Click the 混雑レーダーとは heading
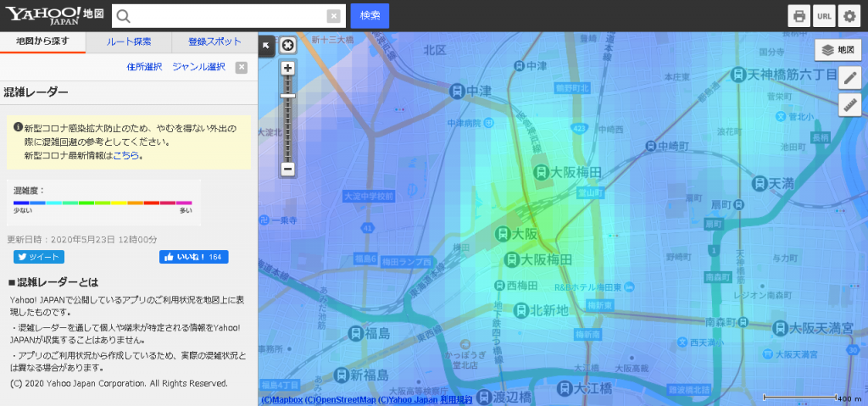The height and width of the screenshot is (406, 868). point(53,282)
